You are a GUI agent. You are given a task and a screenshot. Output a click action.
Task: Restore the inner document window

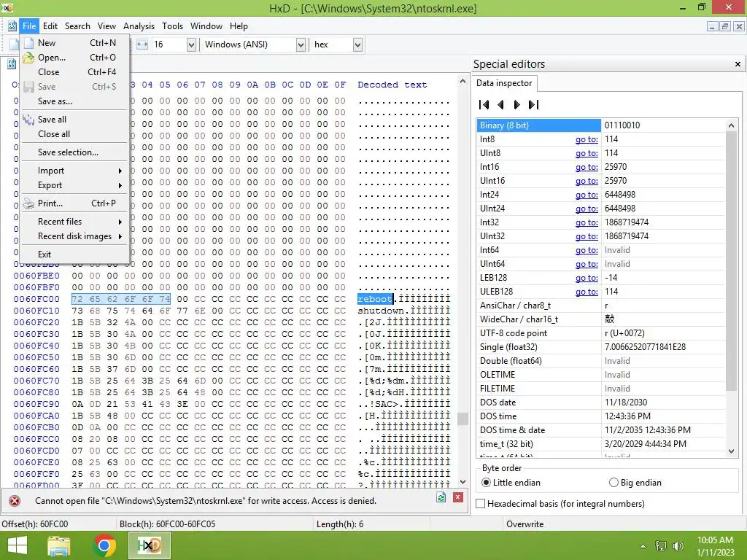(724, 27)
